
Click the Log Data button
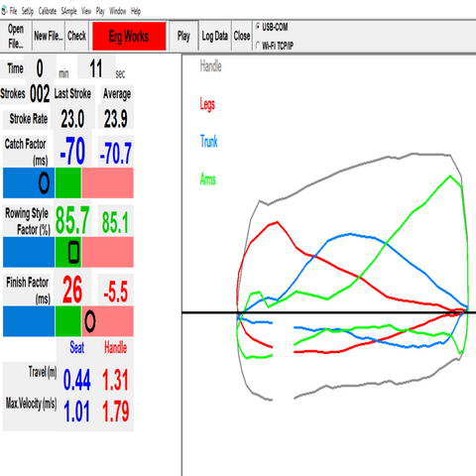click(x=215, y=36)
